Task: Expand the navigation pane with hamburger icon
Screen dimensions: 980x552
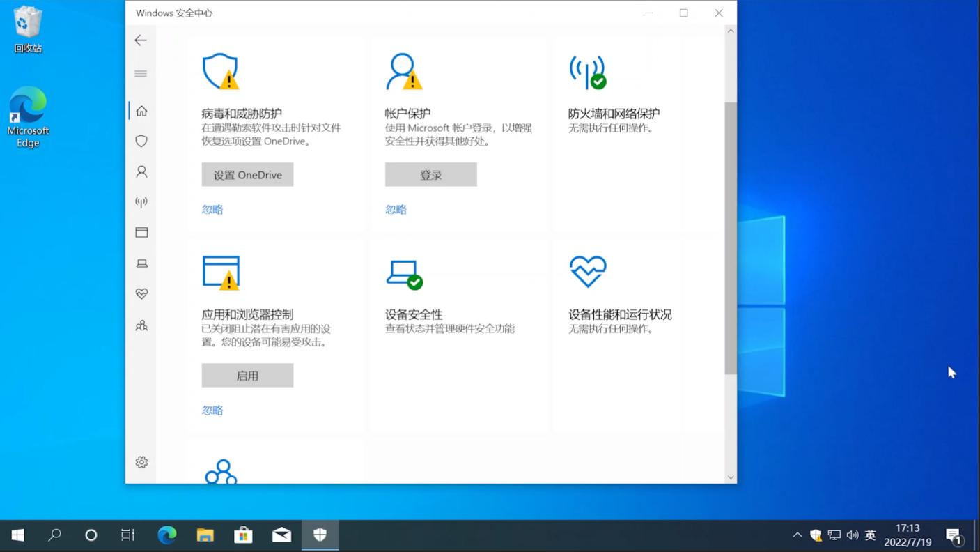Action: (141, 73)
